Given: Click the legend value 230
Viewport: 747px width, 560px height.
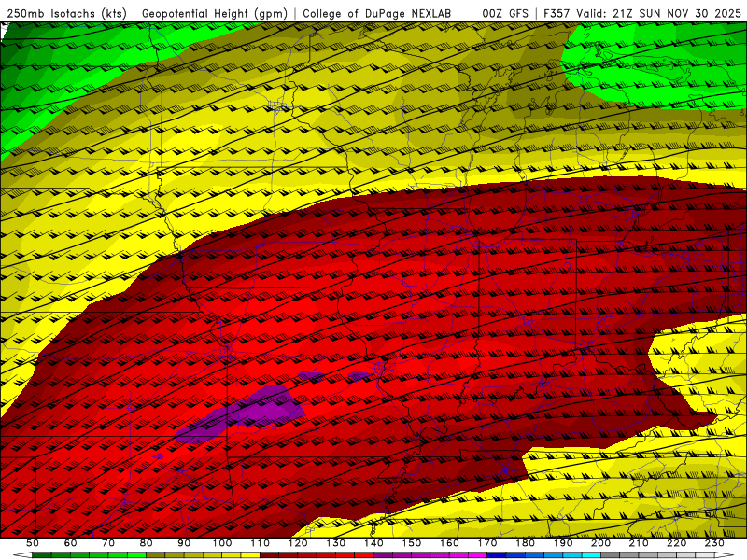Looking at the screenshot, I should [x=714, y=543].
